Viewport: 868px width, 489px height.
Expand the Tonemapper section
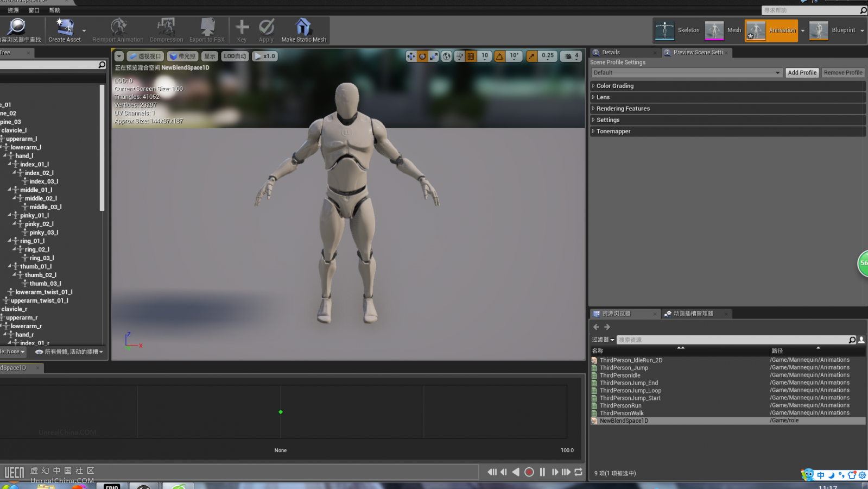[727, 131]
